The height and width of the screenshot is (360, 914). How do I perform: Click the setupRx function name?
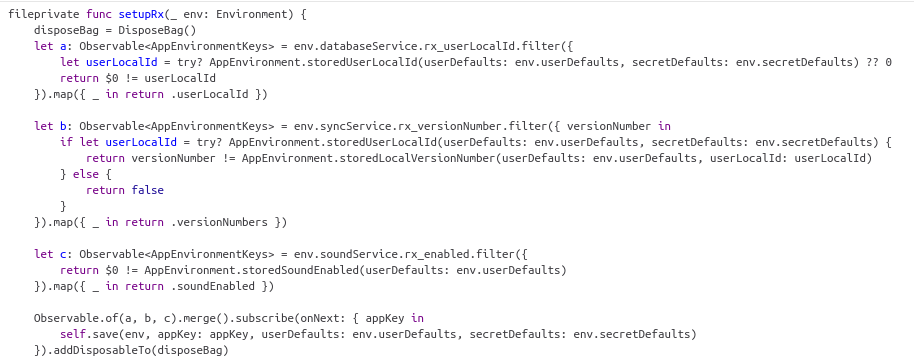(x=142, y=14)
